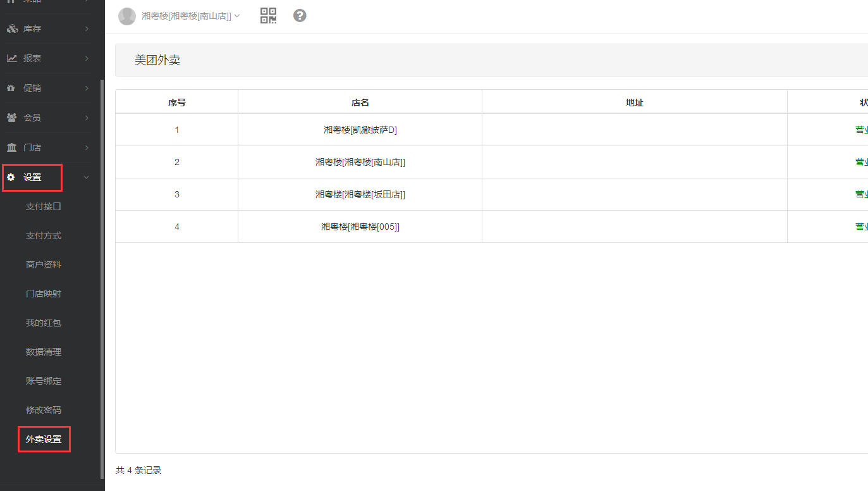Collapse the 设置 menu chevron
The width and height of the screenshot is (868, 491).
[87, 178]
